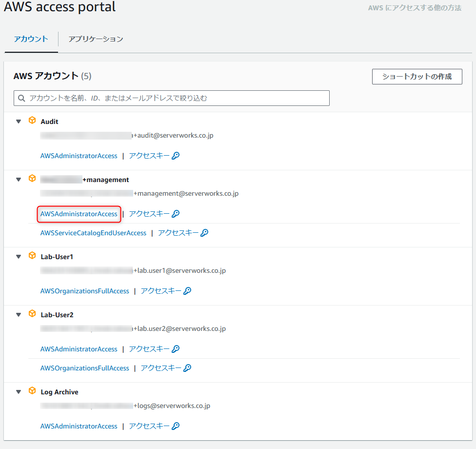This screenshot has width=476, height=449.
Task: Click the +logs@serverworks.co.jp email text
Action: [x=172, y=406]
